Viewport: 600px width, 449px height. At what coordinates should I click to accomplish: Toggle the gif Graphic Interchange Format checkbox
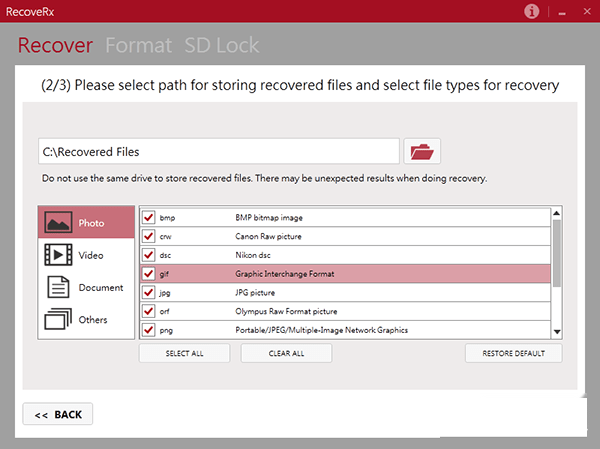(148, 273)
